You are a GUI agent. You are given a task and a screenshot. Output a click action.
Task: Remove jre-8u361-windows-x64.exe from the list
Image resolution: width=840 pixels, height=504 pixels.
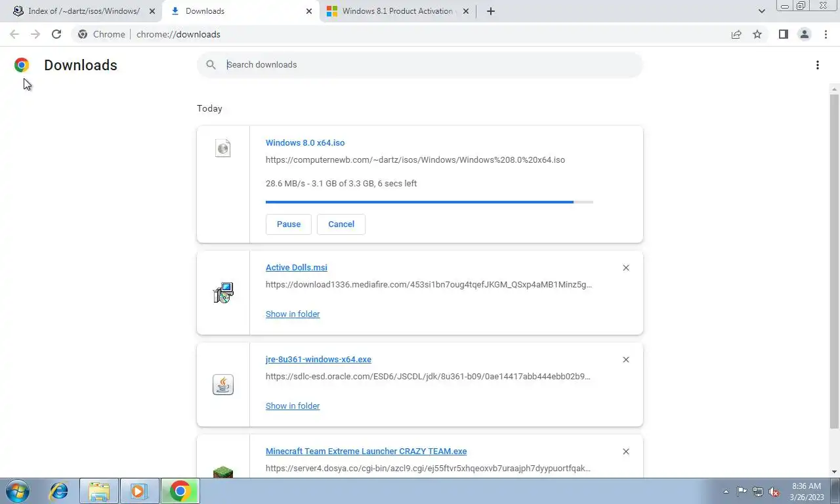tap(625, 360)
